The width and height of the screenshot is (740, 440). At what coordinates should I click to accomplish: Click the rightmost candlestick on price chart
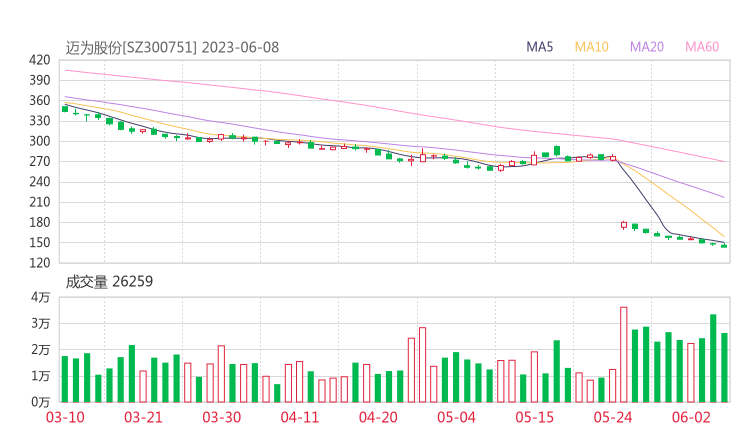point(724,245)
